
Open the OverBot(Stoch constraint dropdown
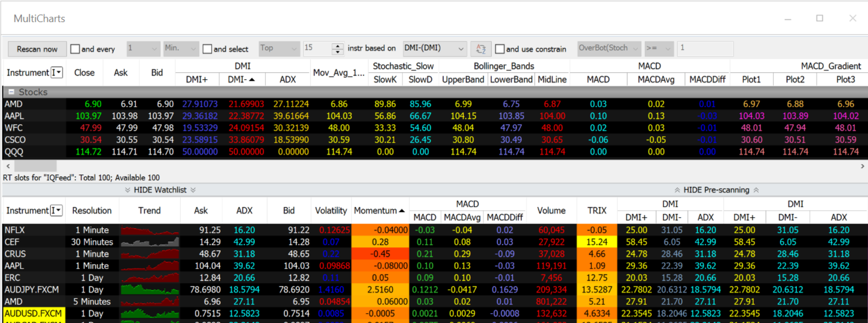(609, 49)
